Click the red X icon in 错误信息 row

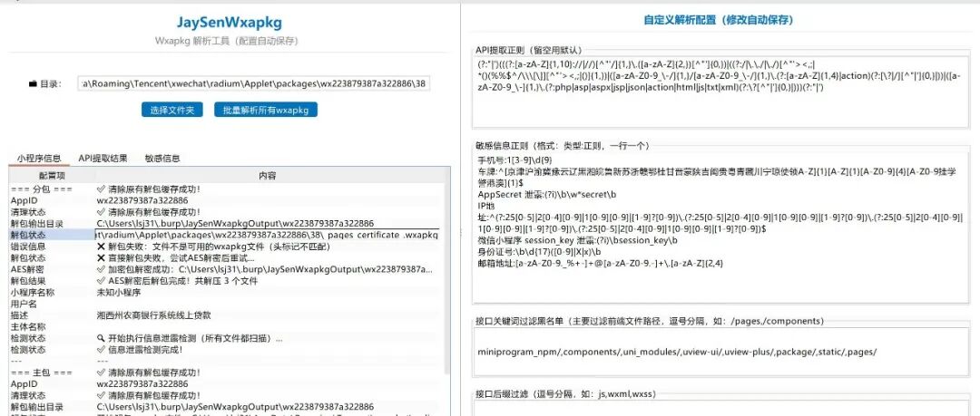click(x=102, y=247)
